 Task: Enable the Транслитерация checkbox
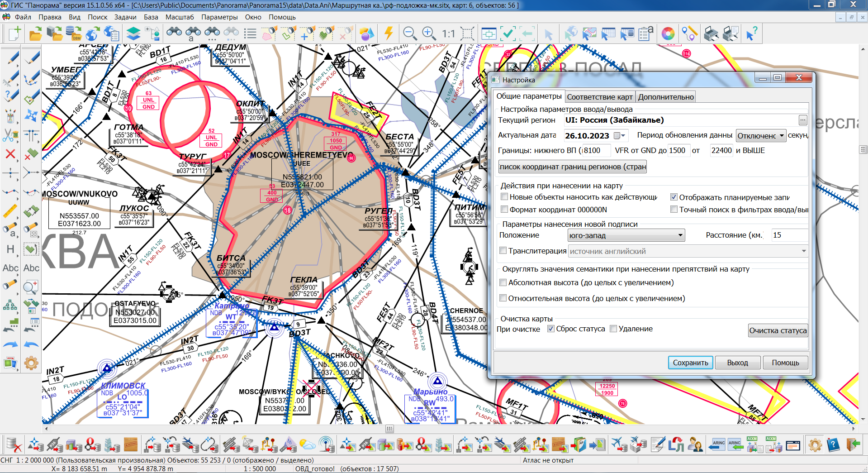pyautogui.click(x=503, y=251)
